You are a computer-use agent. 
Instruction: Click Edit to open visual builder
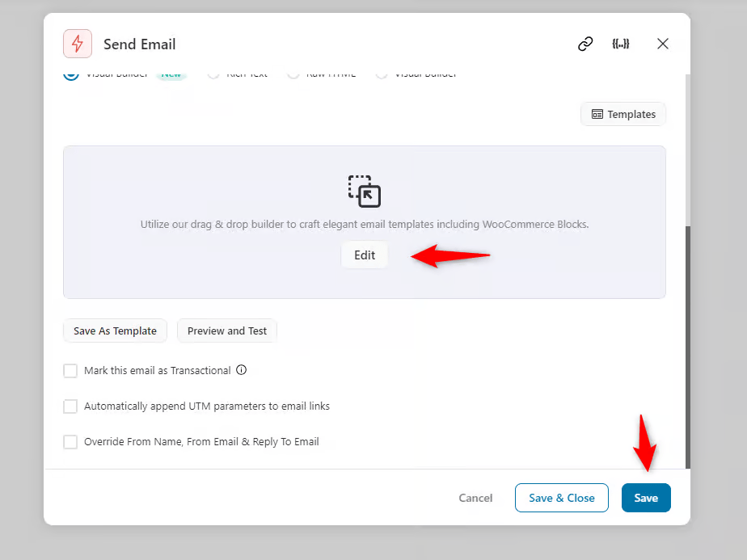point(365,255)
